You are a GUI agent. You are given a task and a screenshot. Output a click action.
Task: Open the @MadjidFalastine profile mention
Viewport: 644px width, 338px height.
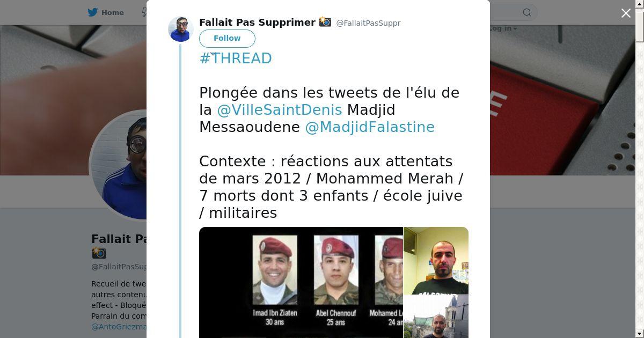coord(370,127)
